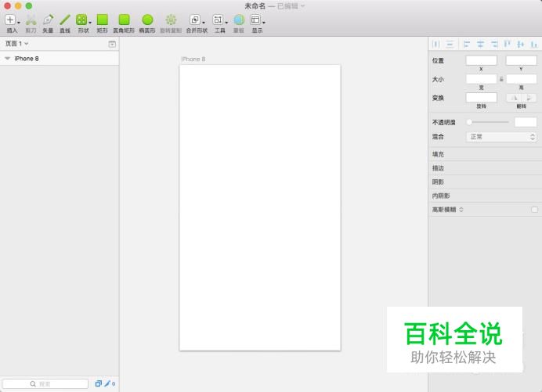Click the 高 (height) input field
The width and height of the screenshot is (542, 392).
pos(522,79)
